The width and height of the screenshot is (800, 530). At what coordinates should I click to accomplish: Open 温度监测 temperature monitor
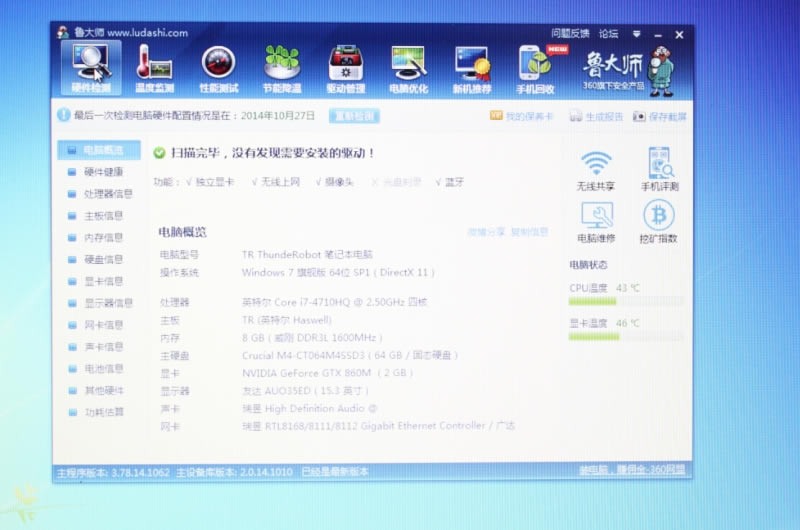[154, 69]
